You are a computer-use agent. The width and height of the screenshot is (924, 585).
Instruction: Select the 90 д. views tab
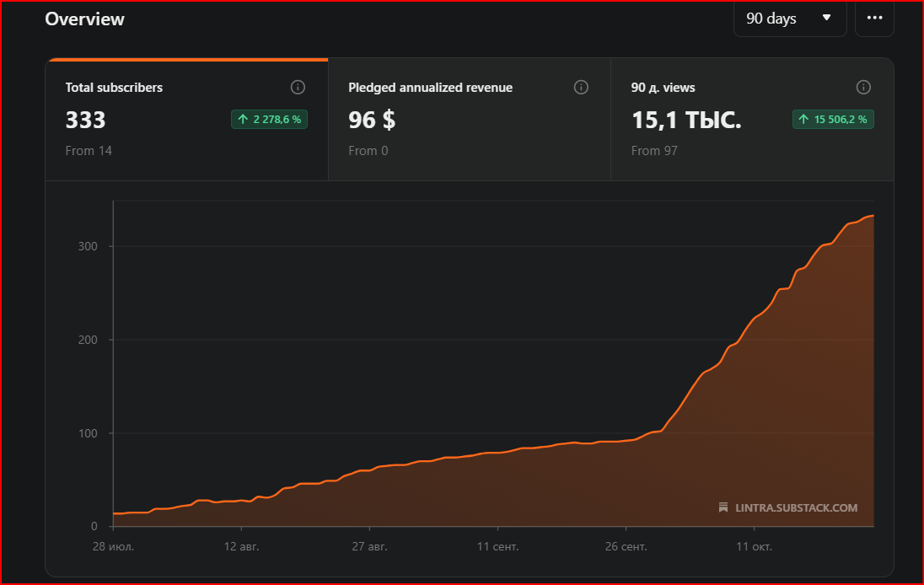point(752,120)
